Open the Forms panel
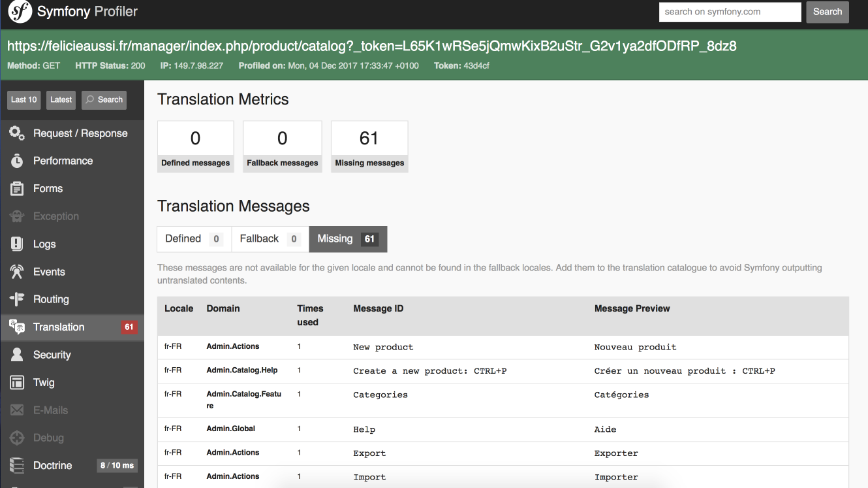 (x=72, y=189)
